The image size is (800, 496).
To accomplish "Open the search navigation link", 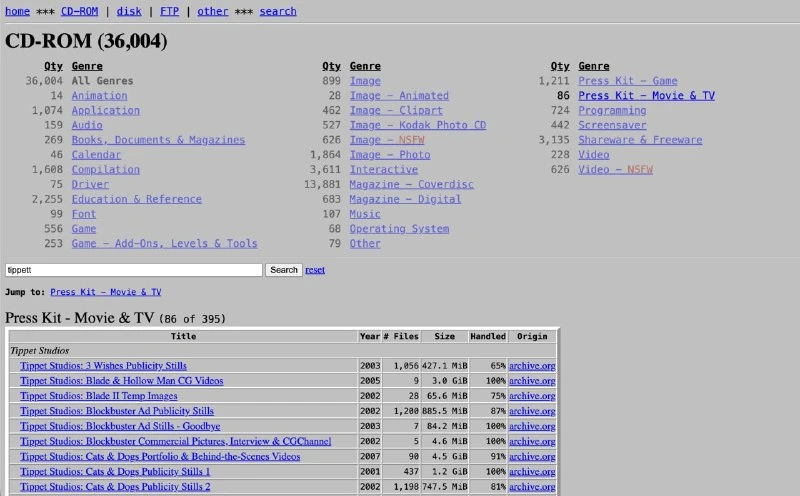I will tap(278, 11).
